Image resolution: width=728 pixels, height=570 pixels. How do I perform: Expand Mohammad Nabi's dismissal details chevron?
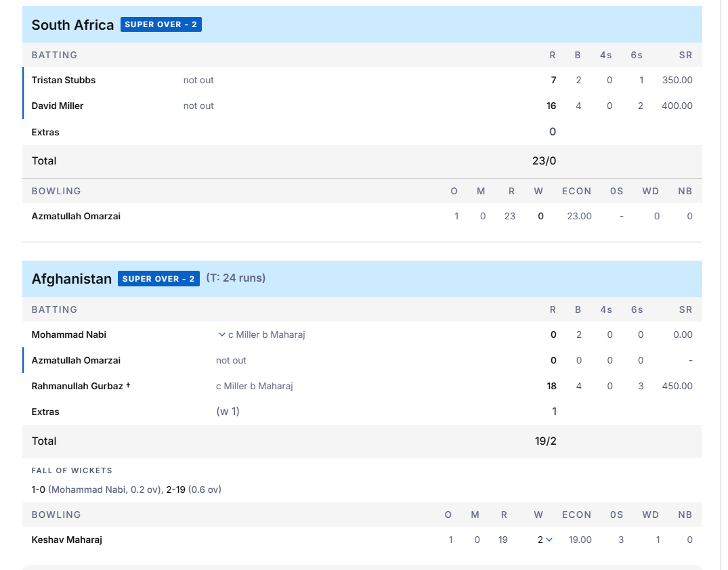pos(222,334)
